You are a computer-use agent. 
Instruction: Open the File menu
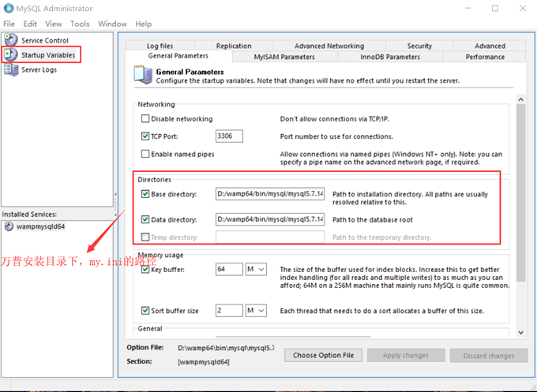[x=9, y=24]
